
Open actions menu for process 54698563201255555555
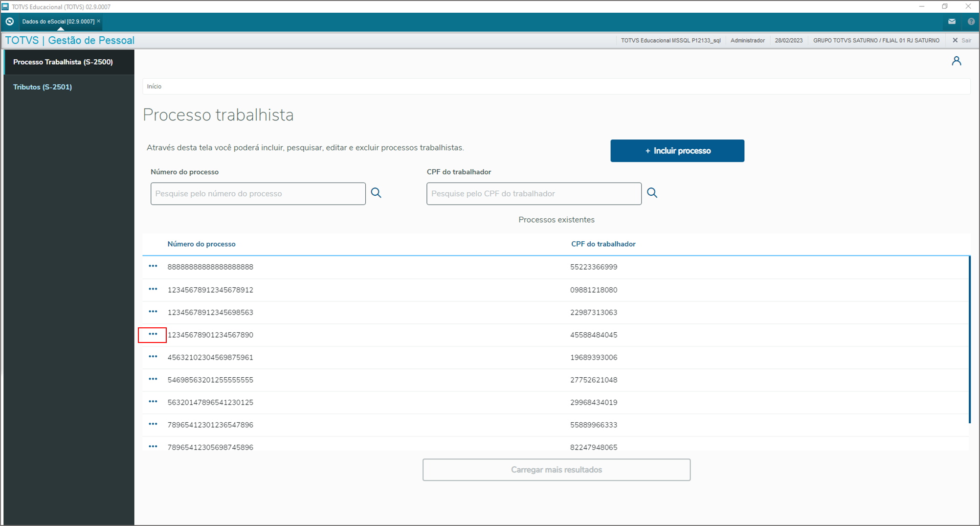[x=153, y=379]
